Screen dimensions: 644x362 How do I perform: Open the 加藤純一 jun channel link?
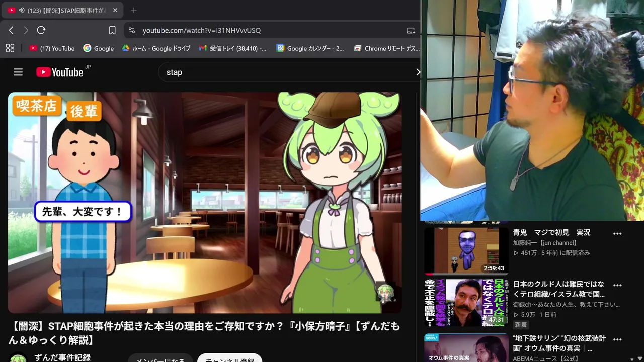[x=545, y=243]
